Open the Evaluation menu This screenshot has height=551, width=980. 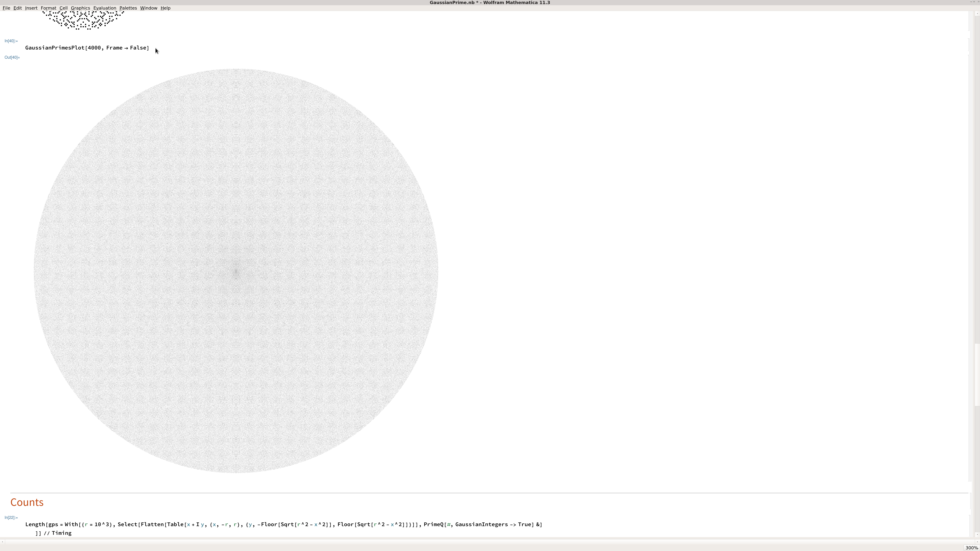coord(105,8)
